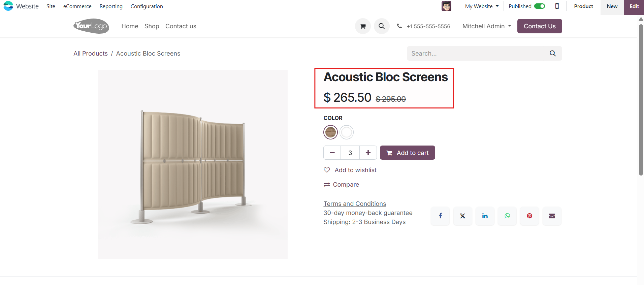Image resolution: width=644 pixels, height=285 pixels.
Task: Focus the product Search field
Action: pos(478,54)
